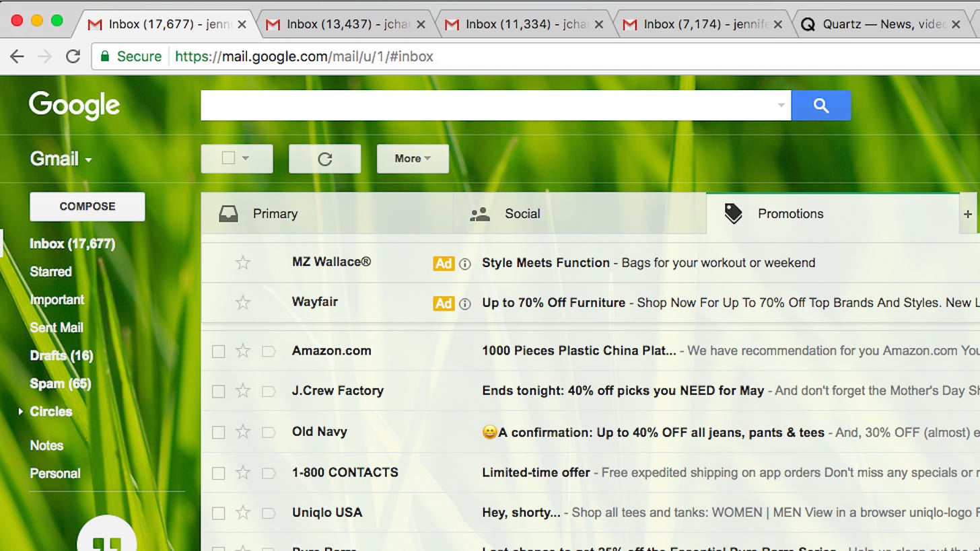Select the Uniqlo USA email checkbox
This screenshot has width=980, height=551.
tap(218, 513)
